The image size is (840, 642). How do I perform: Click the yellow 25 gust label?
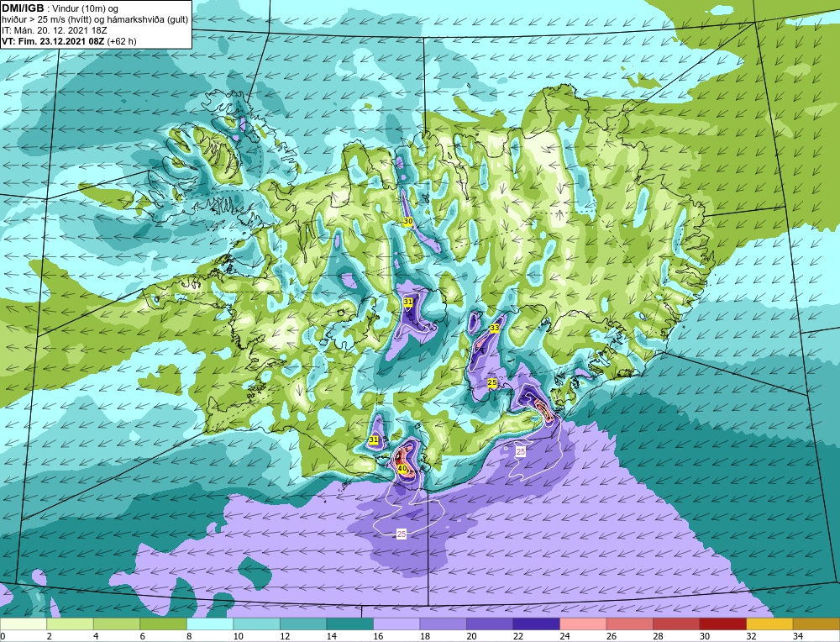pos(491,382)
